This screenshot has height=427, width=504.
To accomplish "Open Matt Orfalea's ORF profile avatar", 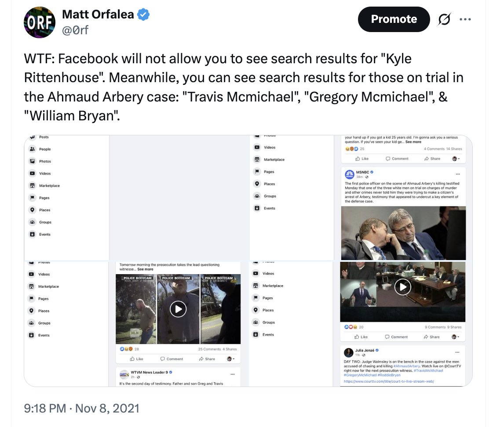I will [x=40, y=22].
